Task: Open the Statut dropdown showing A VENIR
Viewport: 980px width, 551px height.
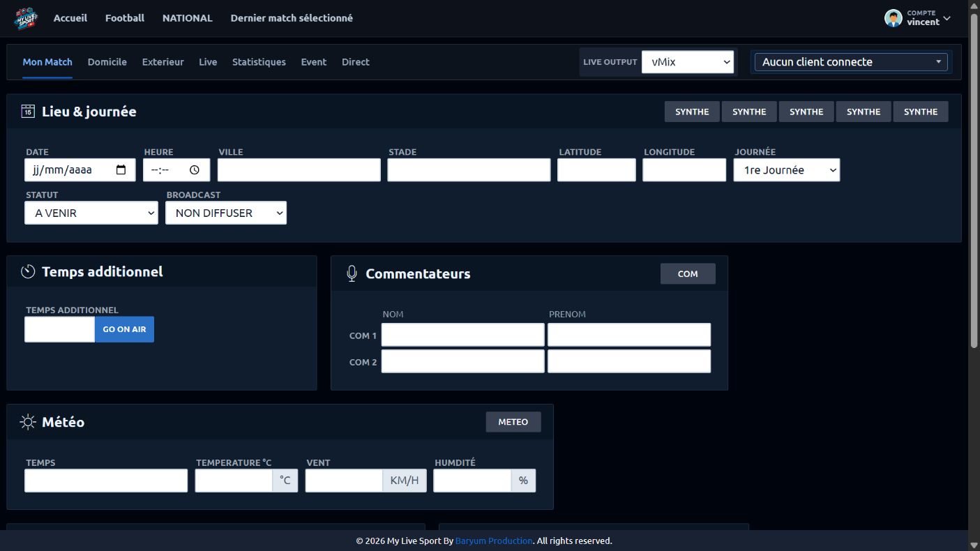Action: click(x=91, y=213)
